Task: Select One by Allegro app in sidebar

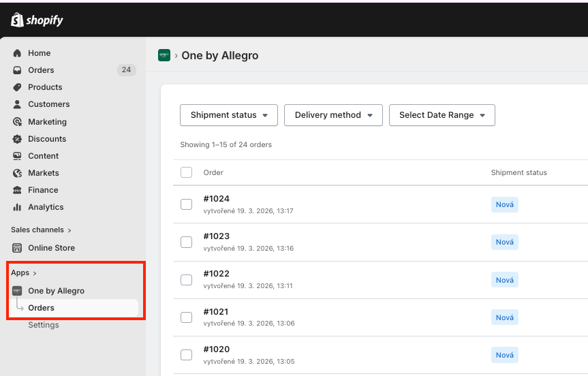Action: (57, 291)
